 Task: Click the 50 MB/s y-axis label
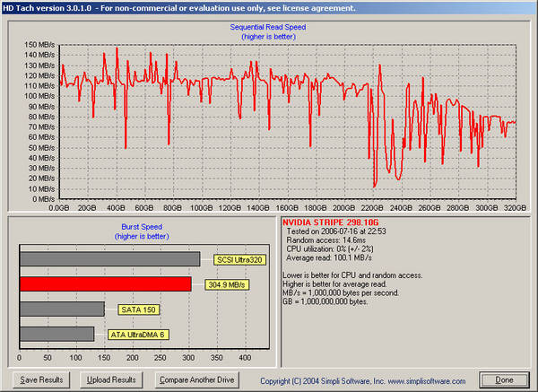[x=41, y=148]
